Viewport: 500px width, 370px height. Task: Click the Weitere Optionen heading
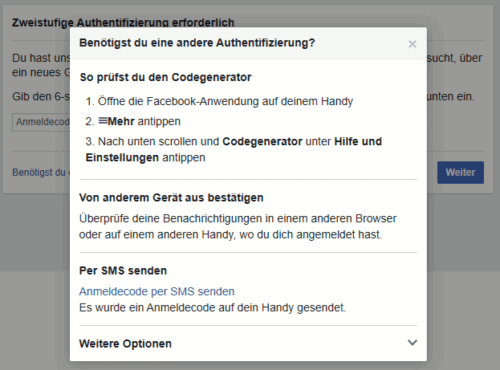pyautogui.click(x=125, y=344)
